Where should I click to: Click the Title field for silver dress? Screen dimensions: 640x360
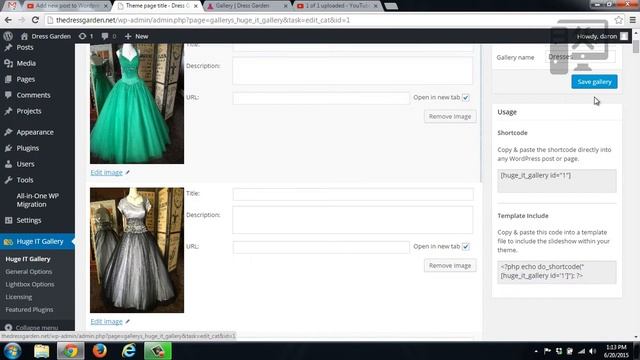(x=353, y=194)
